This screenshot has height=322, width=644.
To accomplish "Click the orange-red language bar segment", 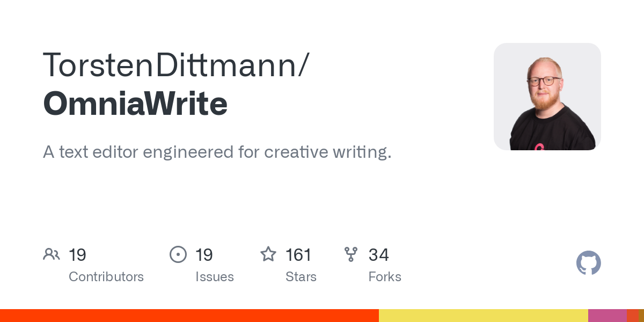I will click(189, 316).
